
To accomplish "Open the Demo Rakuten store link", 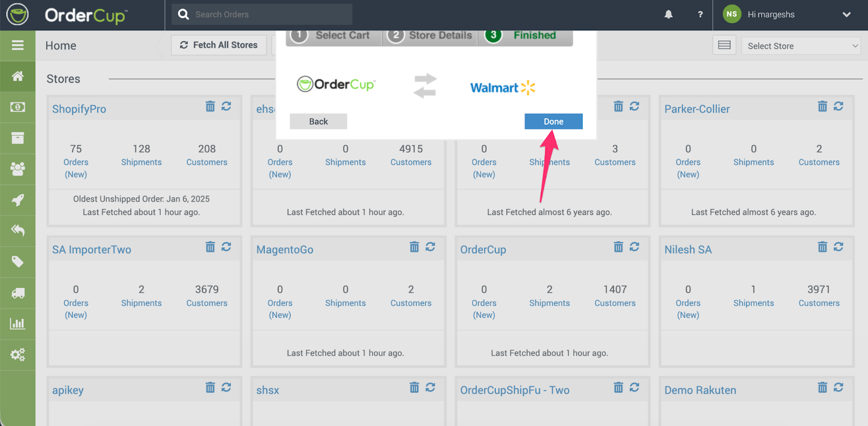I will 700,390.
